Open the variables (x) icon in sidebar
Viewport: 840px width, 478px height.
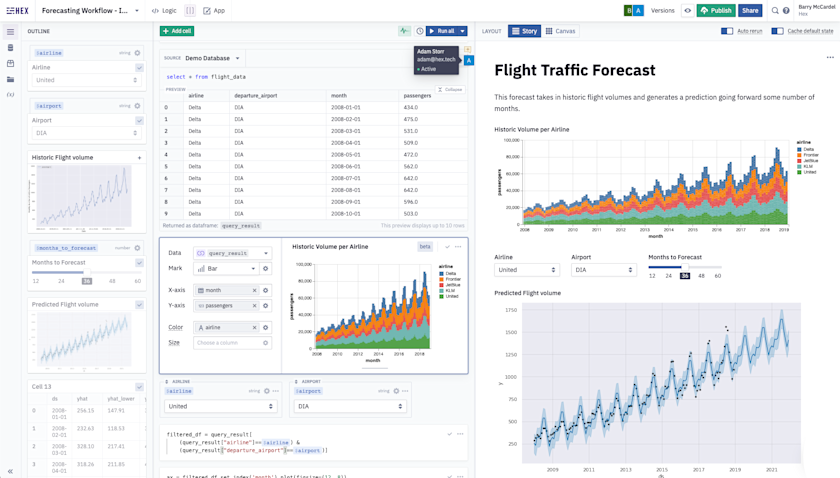[10, 95]
